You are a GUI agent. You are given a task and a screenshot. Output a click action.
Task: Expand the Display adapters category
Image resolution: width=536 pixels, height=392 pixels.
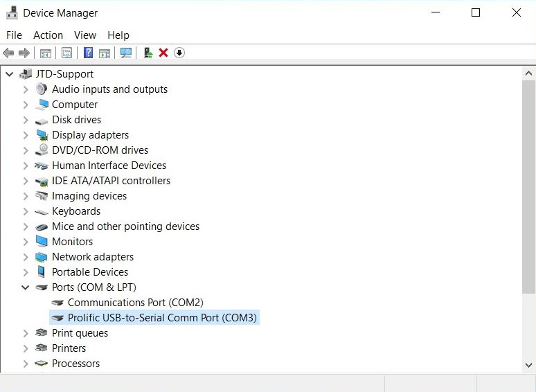click(26, 135)
